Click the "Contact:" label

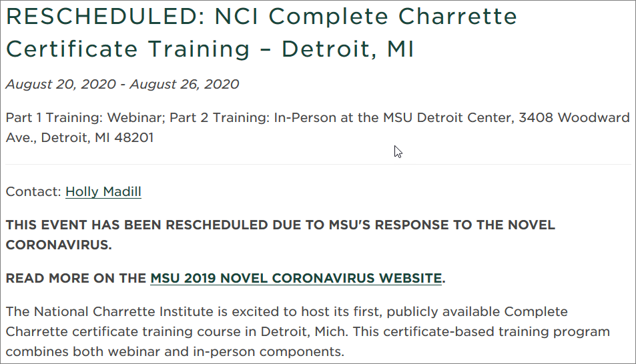point(33,192)
